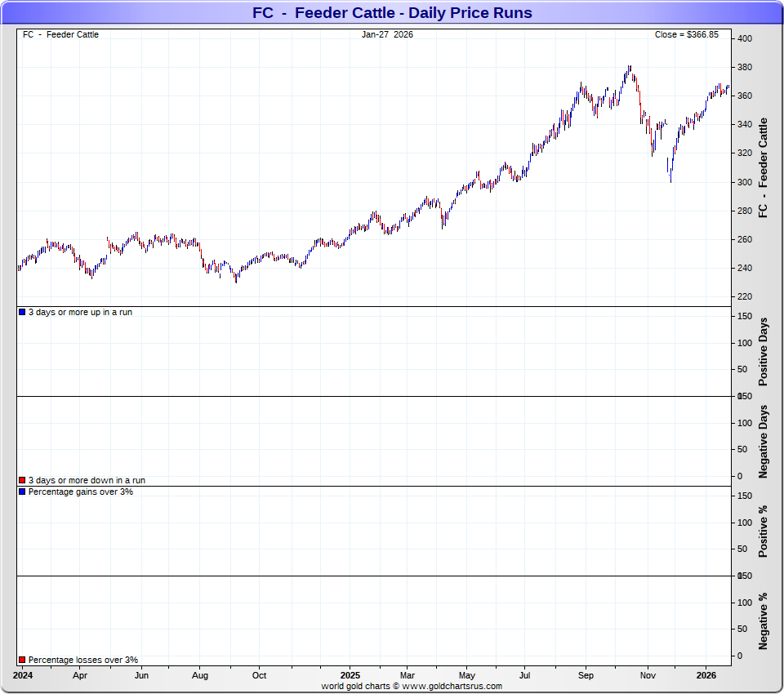Click the '340' price axis value
This screenshot has height=694, width=784.
745,124
